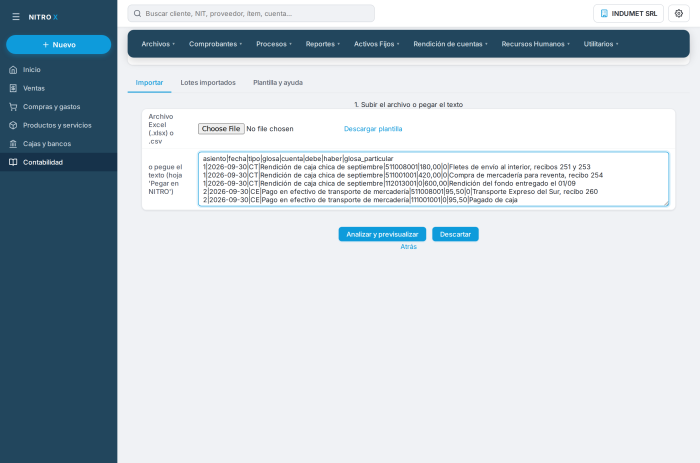Viewport: 700px width, 463px height.
Task: Click line 'Rendición del fondo entregado el 01/09'
Action: pos(389,184)
